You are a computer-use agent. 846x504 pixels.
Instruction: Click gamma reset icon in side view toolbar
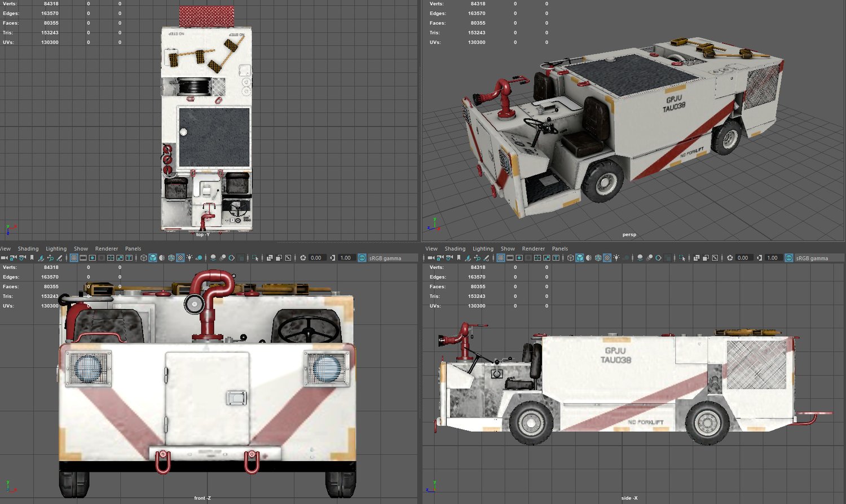point(759,258)
